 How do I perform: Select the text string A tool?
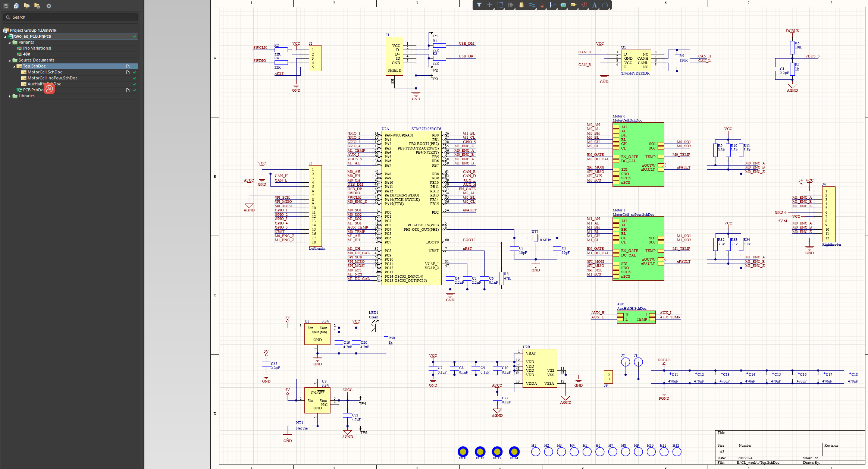point(595,5)
